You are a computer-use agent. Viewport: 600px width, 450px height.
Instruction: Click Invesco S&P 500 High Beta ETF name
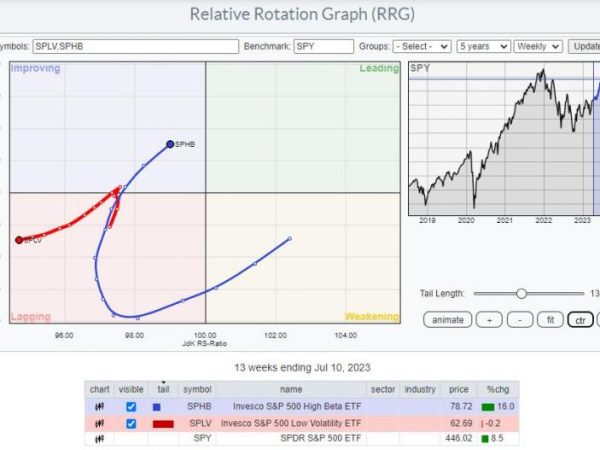point(297,406)
